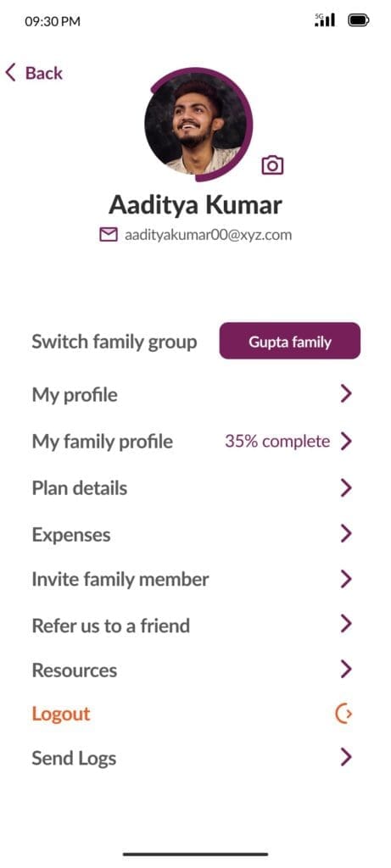This screenshot has width=391, height=868.
Task: Tap the orange logout icon
Action: pyautogui.click(x=344, y=714)
